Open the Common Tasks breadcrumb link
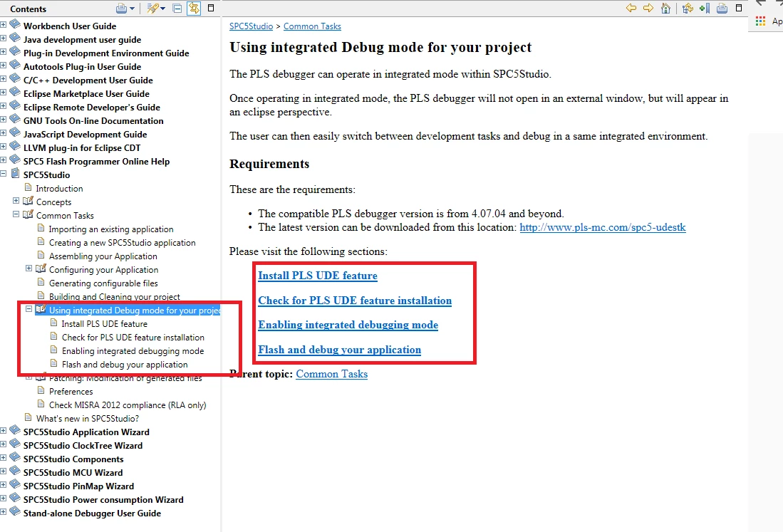The height and width of the screenshot is (532, 783). coord(312,26)
